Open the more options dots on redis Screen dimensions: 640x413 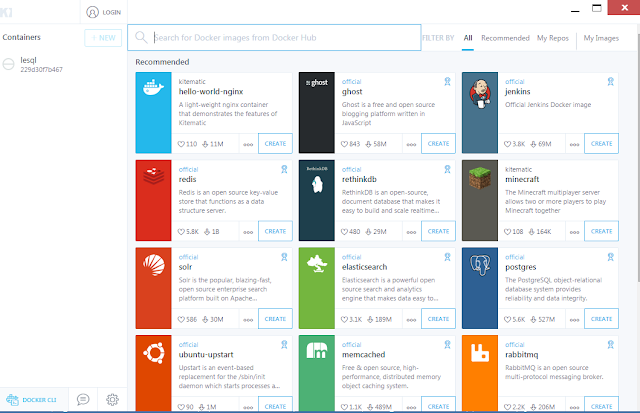248,232
